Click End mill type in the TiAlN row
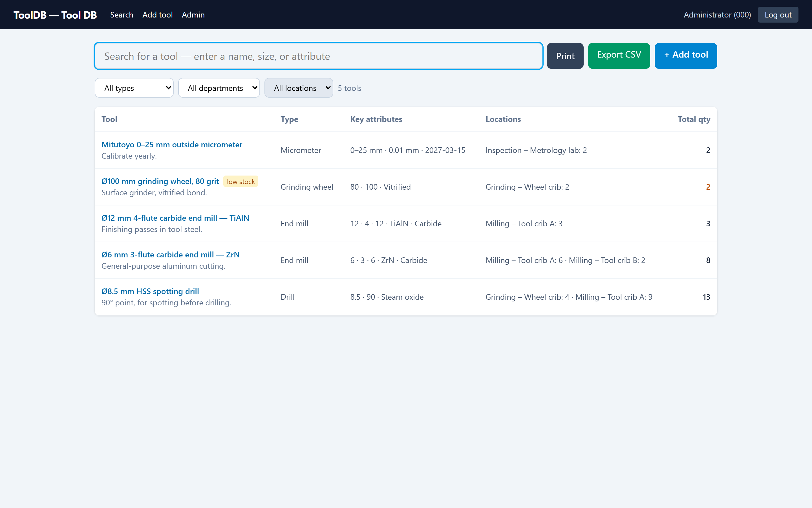 [294, 224]
